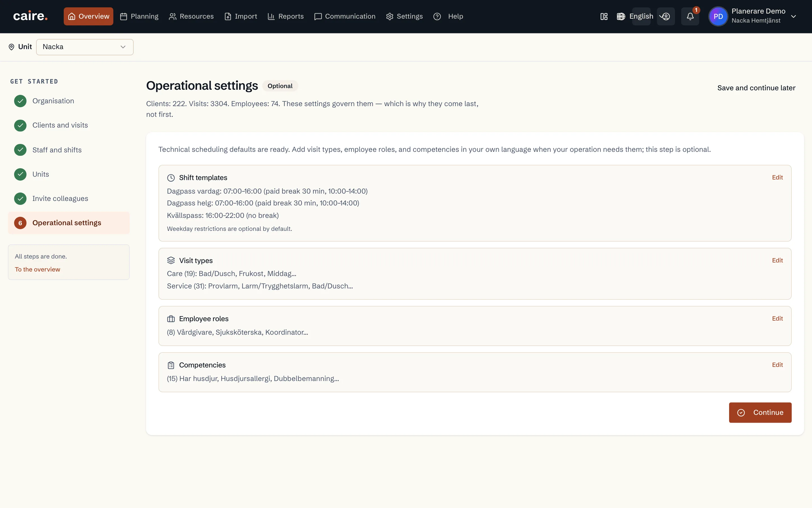Select the Operational settings step
This screenshot has width=812, height=508.
tap(69, 223)
